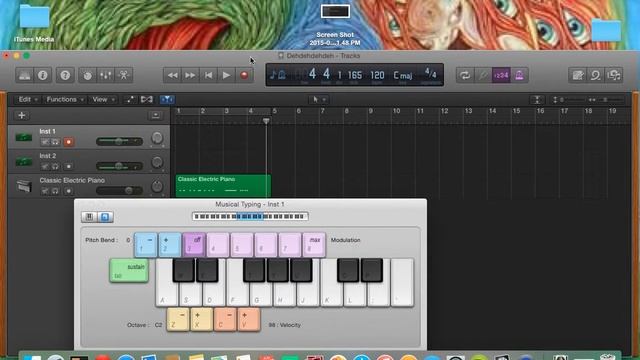Toggle the Metronome button
640x360 pixels.
(519, 75)
